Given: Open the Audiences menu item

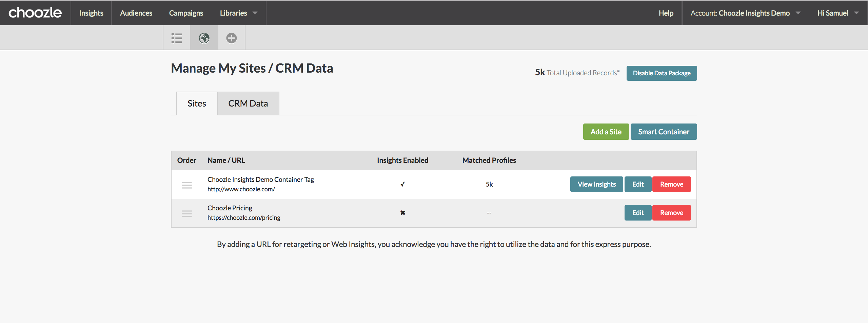Looking at the screenshot, I should (136, 13).
